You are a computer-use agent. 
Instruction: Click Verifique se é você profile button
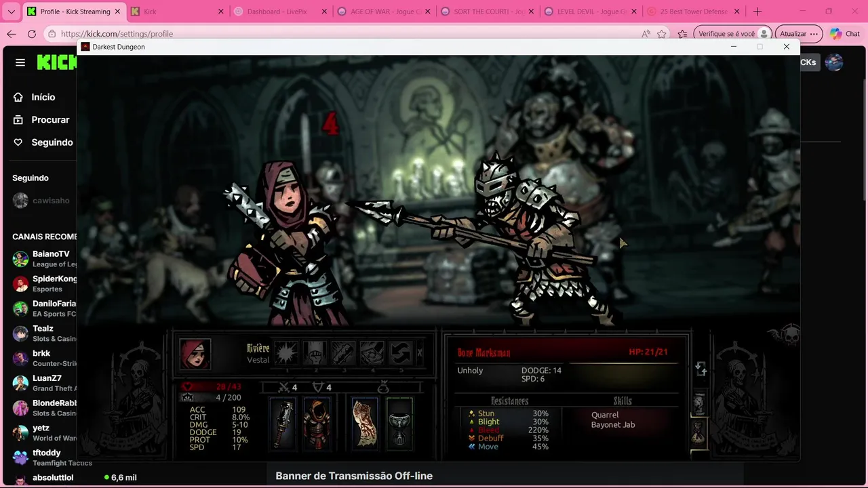[x=732, y=34]
